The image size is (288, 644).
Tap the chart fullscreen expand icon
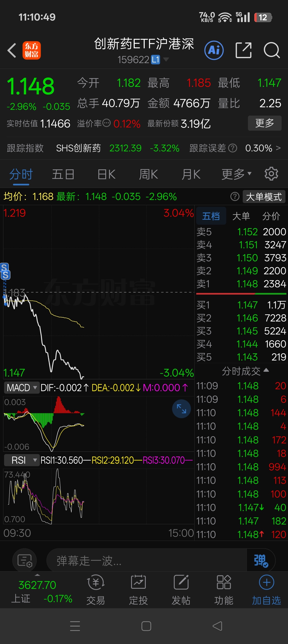pos(181,409)
